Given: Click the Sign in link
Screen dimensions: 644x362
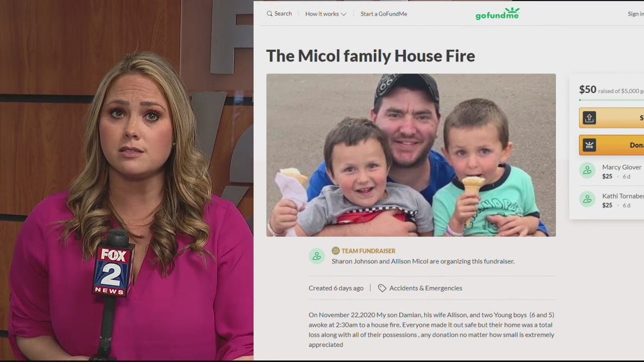Looking at the screenshot, I should (x=635, y=14).
